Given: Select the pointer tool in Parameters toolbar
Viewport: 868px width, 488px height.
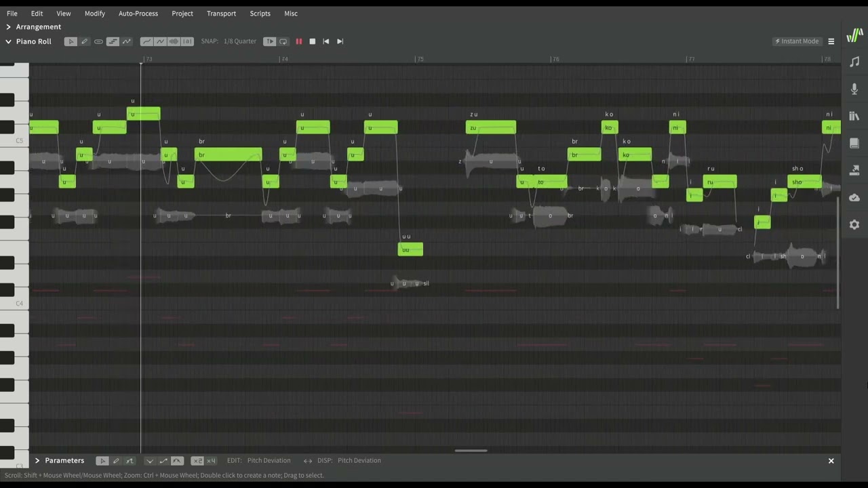Looking at the screenshot, I should 102,461.
